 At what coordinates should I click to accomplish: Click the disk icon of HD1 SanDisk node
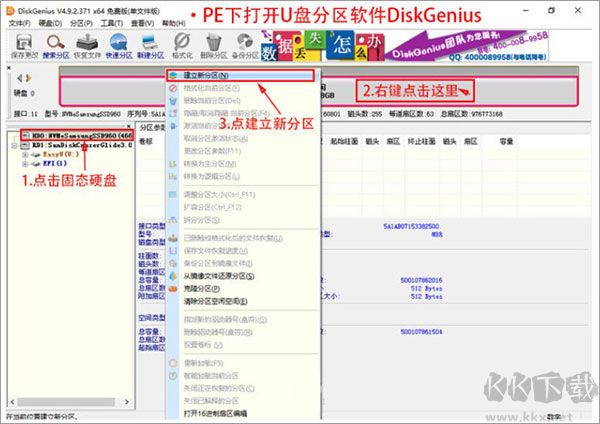pos(25,145)
